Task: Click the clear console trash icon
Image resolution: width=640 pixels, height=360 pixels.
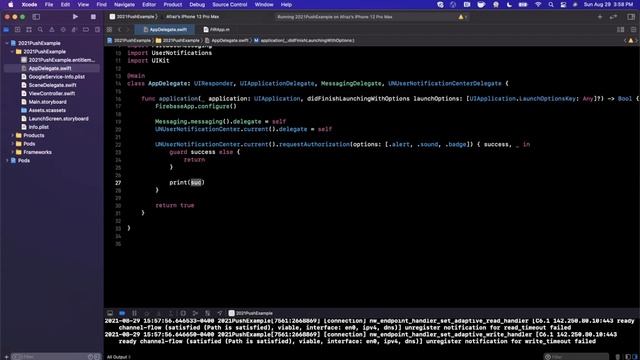Action: click(x=618, y=357)
